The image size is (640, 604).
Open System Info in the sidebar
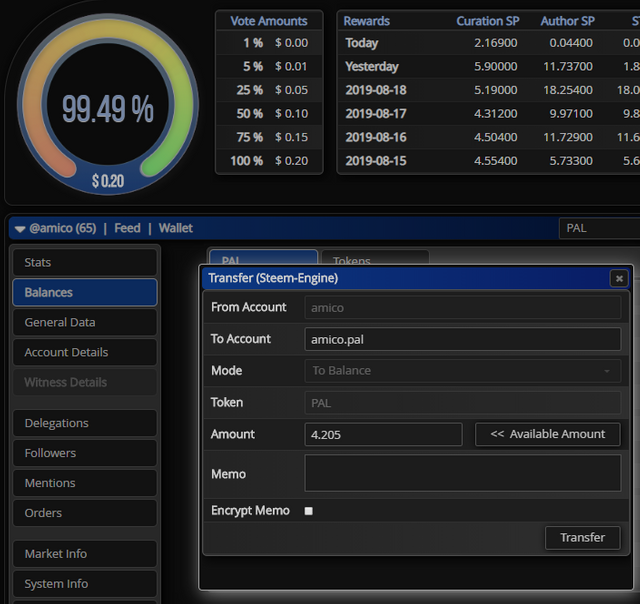(x=85, y=584)
